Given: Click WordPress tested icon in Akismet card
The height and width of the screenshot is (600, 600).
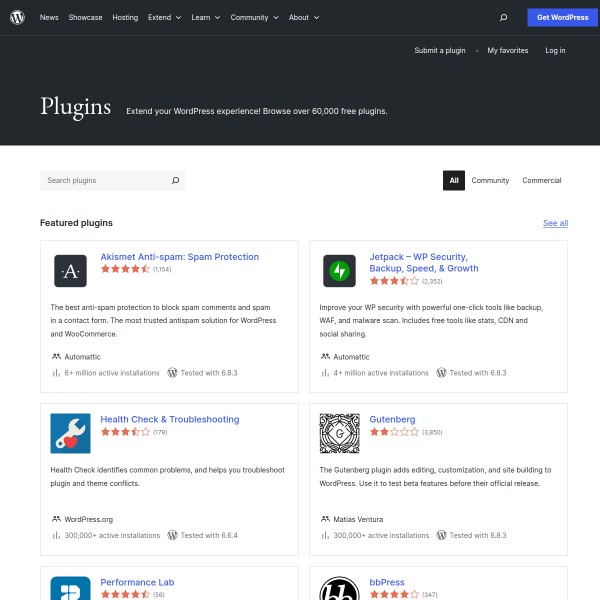Looking at the screenshot, I should click(x=172, y=373).
